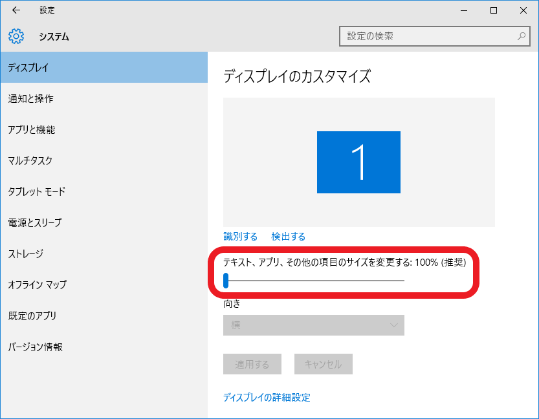
Task: Click monitor 1 display tile
Action: pos(359,162)
